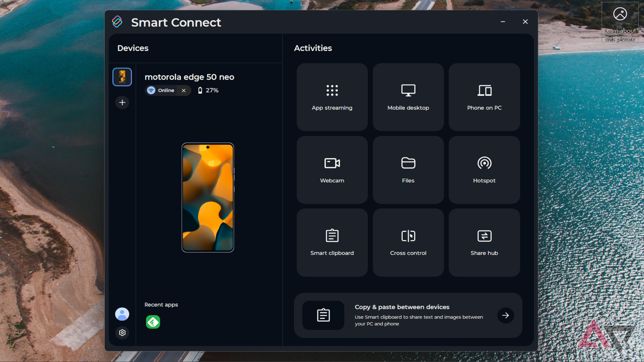This screenshot has height=362, width=644.
Task: Minimize the Smart Connect window
Action: click(503, 22)
